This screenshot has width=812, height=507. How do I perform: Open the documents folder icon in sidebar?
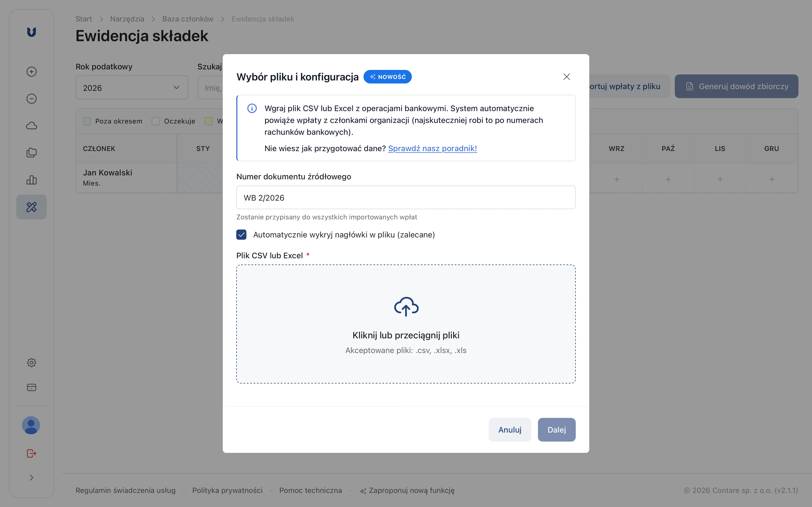coord(31,153)
